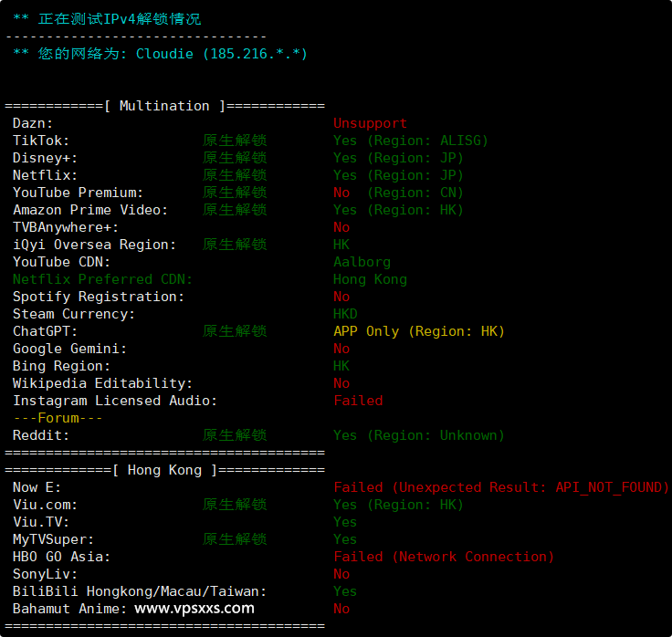Click red 'Failed' Instagram result

(x=358, y=401)
